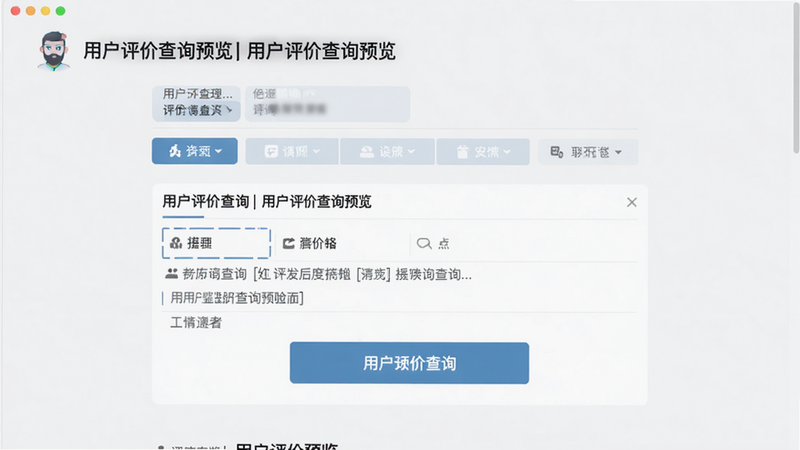Open the blue toolbar button dropdown arrow

click(218, 152)
